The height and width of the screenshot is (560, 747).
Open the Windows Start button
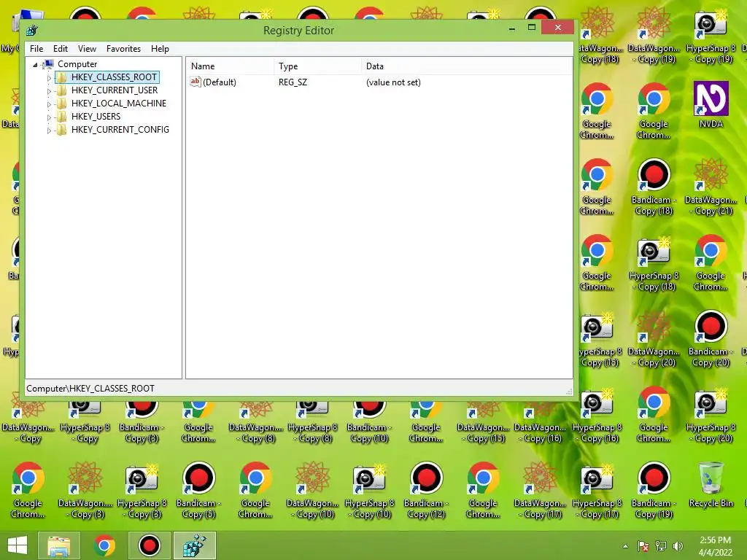point(18,545)
